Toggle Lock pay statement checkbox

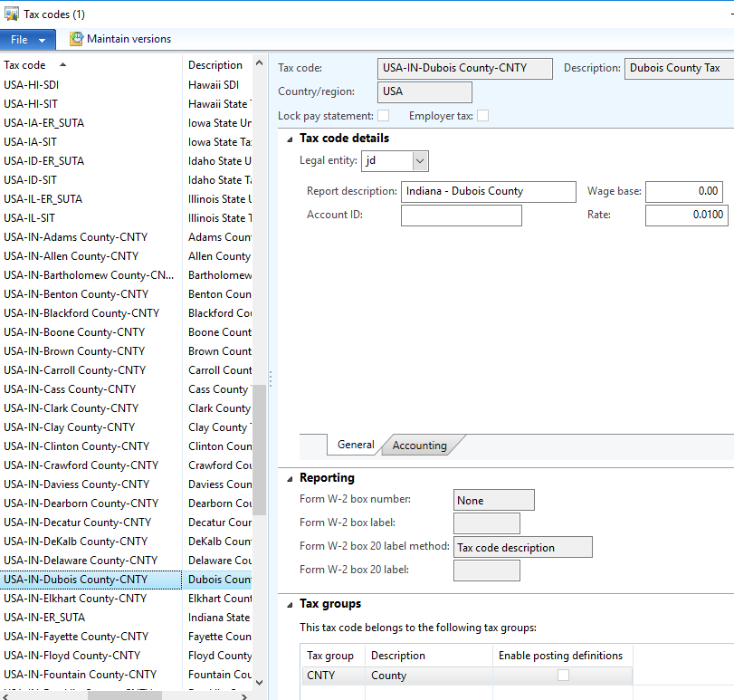tap(384, 116)
